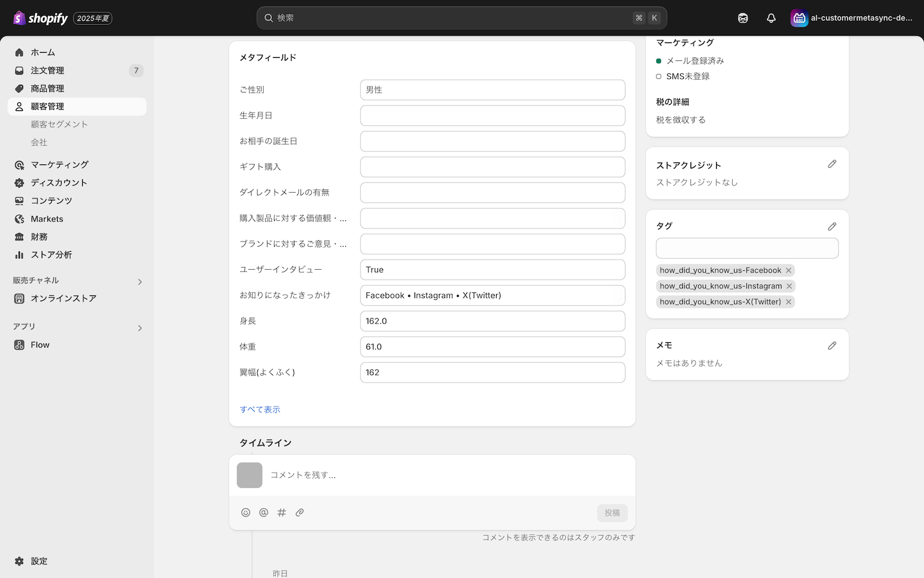Click the 身長 field showing 162.0
This screenshot has width=924, height=578.
pyautogui.click(x=493, y=321)
